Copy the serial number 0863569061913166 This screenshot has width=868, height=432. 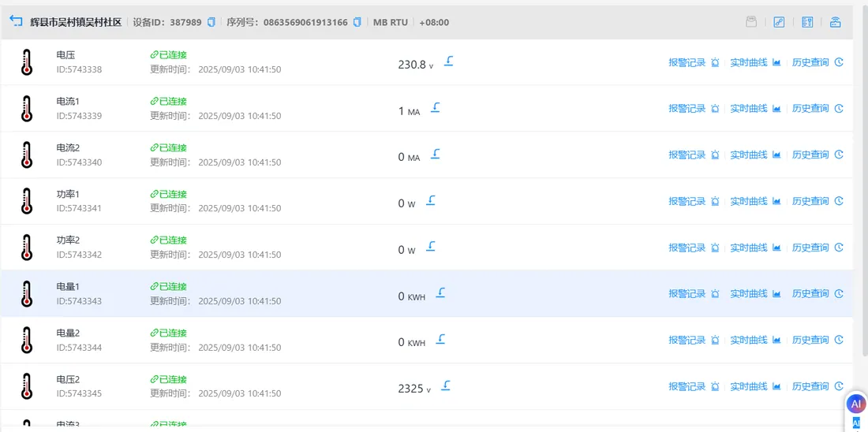[x=357, y=22]
